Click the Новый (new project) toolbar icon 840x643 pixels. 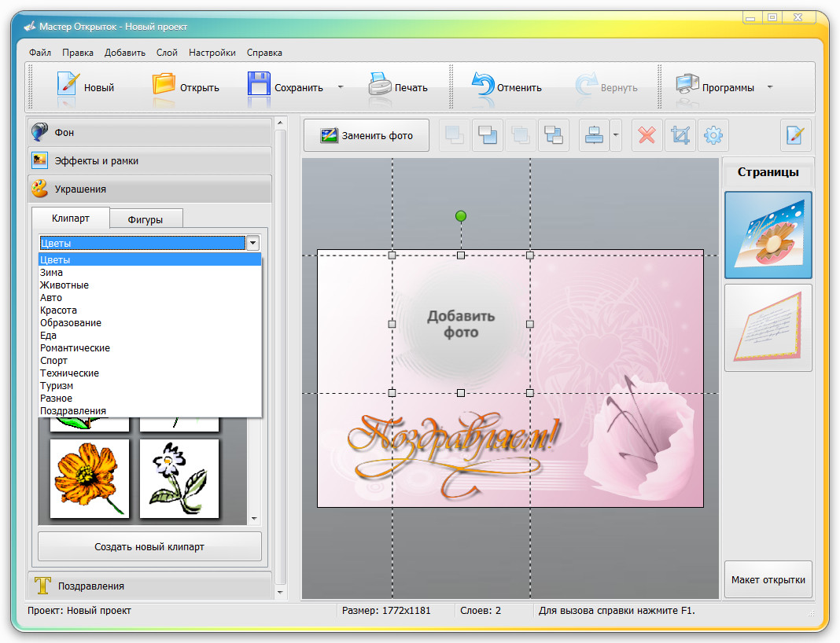[69, 85]
